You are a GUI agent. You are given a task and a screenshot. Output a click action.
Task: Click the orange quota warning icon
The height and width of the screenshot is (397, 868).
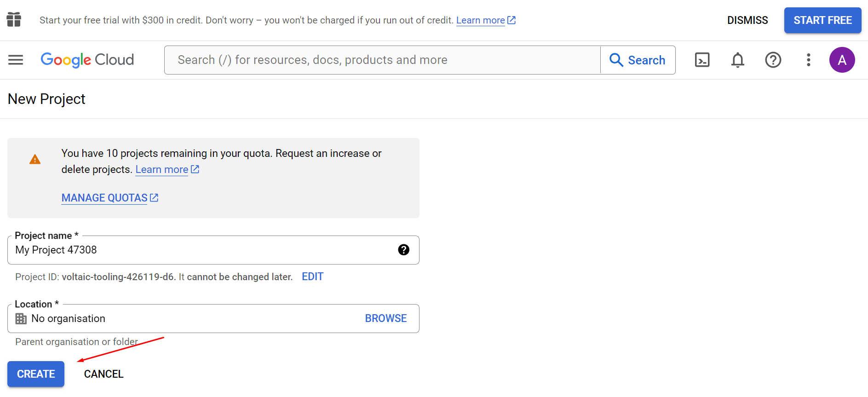coord(35,160)
